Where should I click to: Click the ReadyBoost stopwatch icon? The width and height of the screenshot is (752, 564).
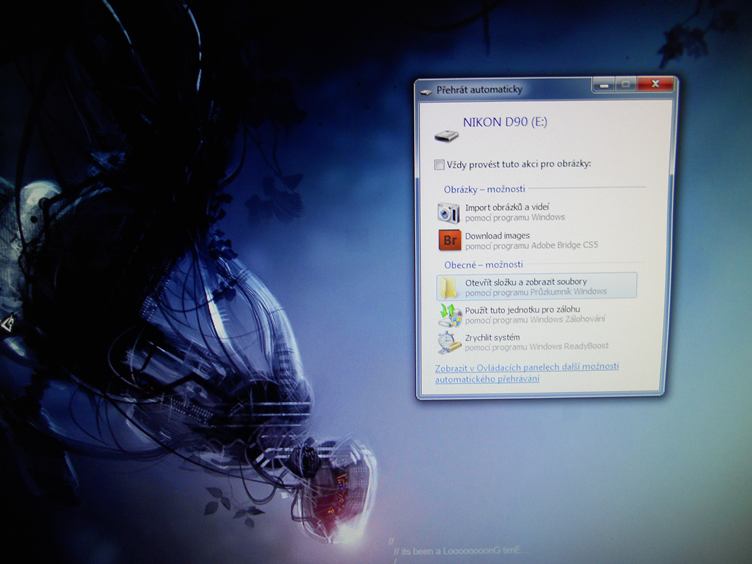pos(449,342)
